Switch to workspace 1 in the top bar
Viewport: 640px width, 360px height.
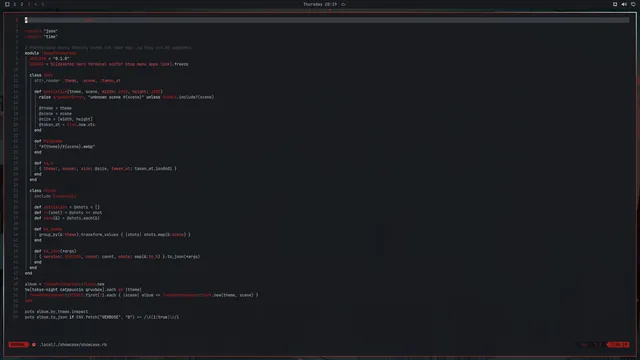(15, 4)
